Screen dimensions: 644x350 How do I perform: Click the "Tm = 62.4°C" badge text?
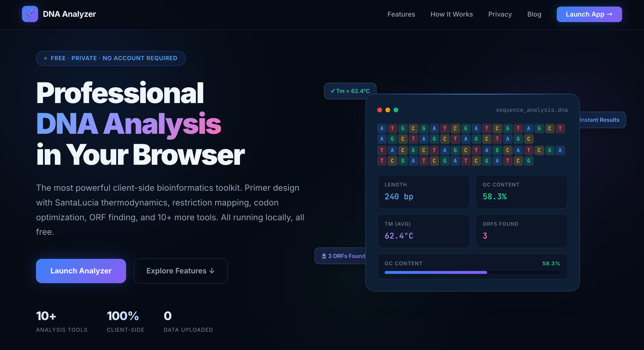[x=353, y=91]
